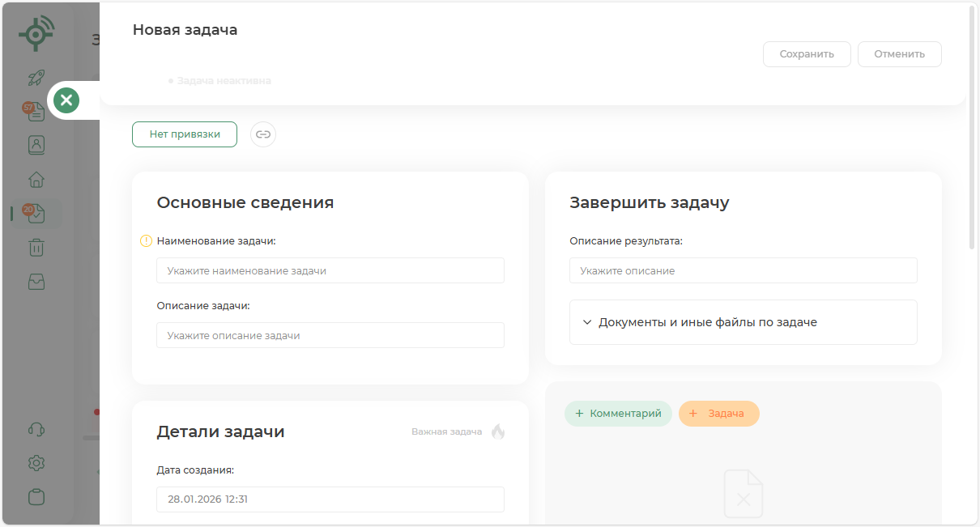Click the orange Задача add button

(x=718, y=414)
